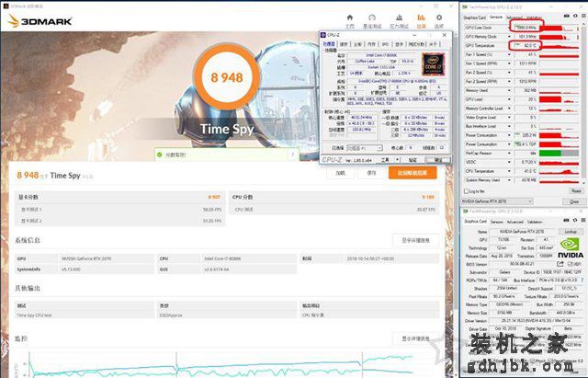Image resolution: width=588 pixels, height=378 pixels.
Task: Open VDDC sensor dropdown arrow
Action: point(509,162)
